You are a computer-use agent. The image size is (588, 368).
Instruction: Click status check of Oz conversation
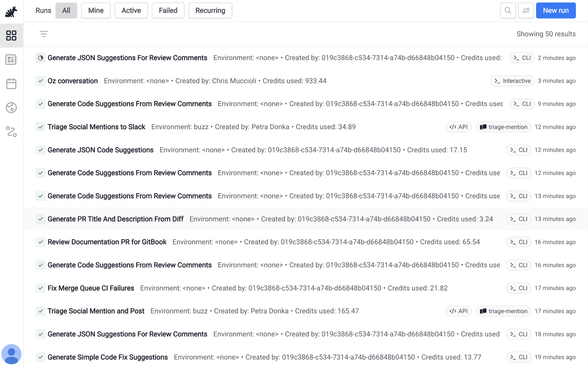tap(41, 81)
